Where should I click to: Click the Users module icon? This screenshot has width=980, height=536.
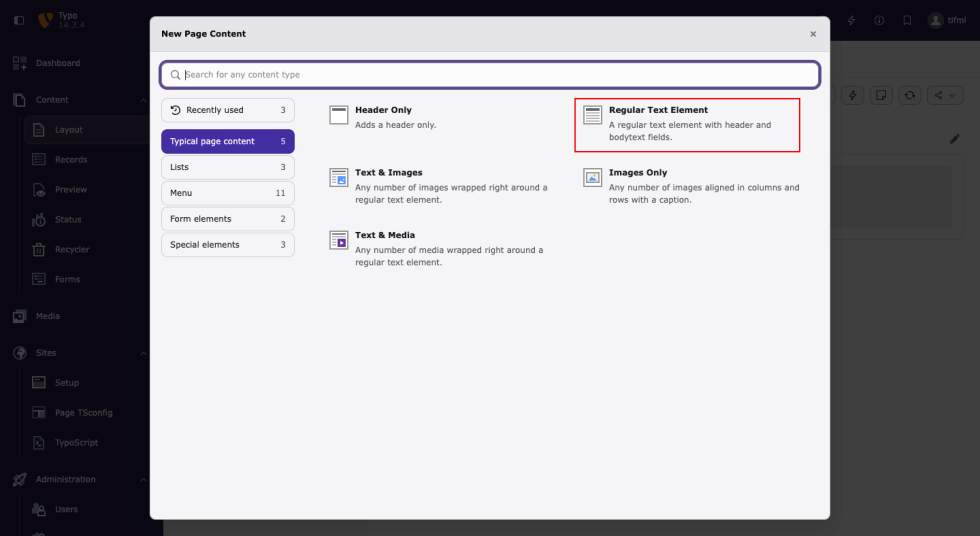coord(39,509)
